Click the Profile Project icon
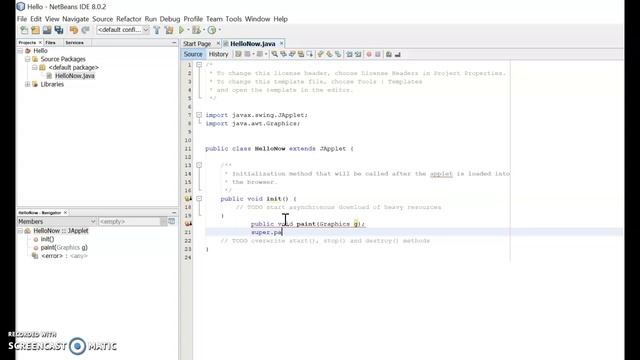The height and width of the screenshot is (360, 640). click(x=211, y=30)
